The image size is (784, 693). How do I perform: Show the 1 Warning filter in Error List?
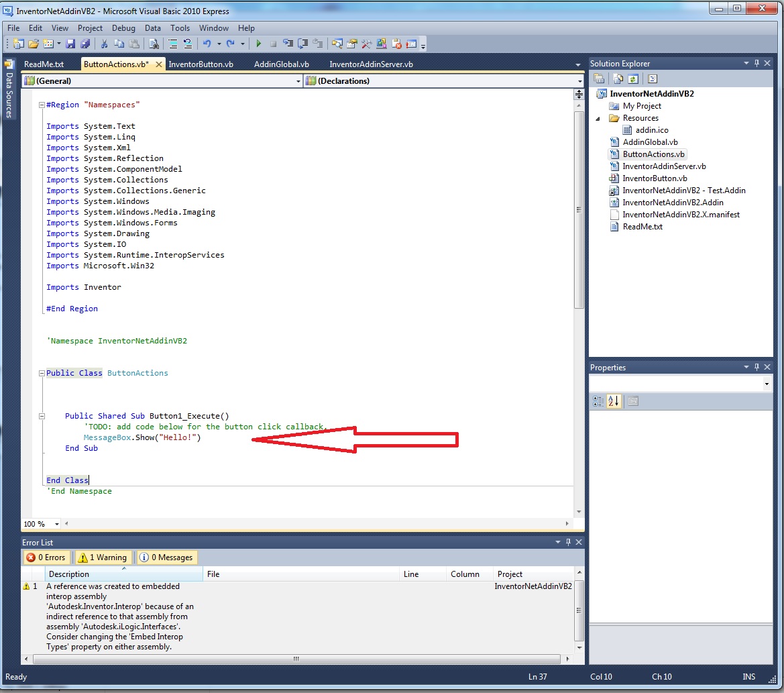coord(102,557)
